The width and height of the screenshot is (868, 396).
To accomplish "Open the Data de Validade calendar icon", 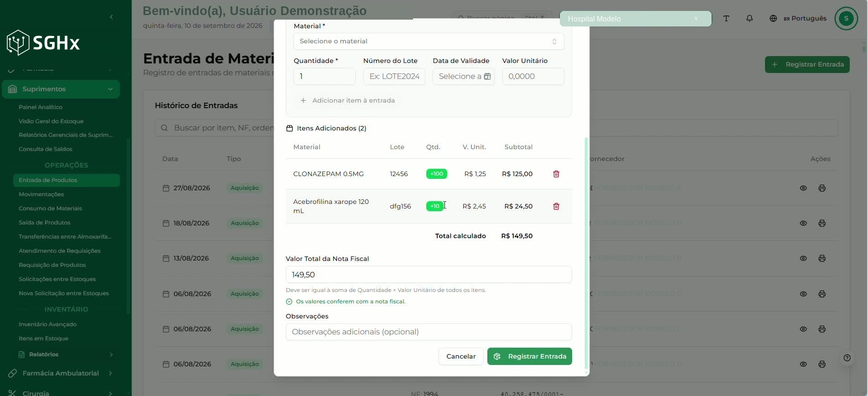I will pos(487,76).
